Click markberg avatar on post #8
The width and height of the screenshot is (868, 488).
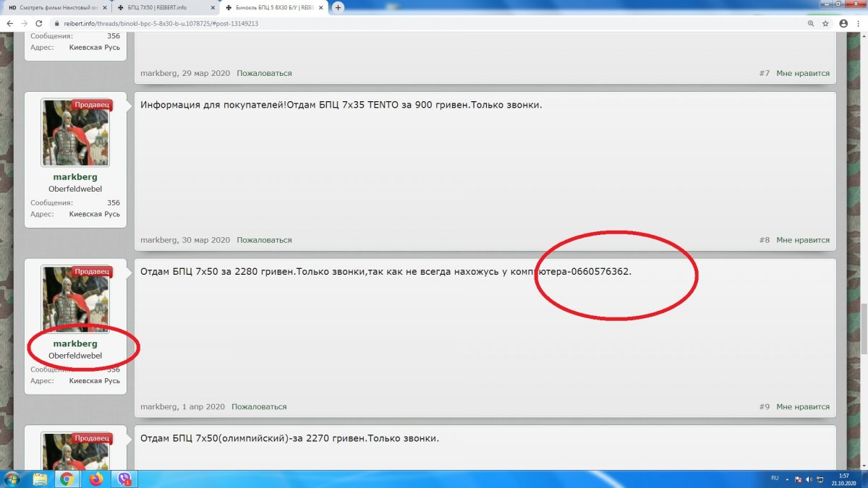click(x=75, y=133)
